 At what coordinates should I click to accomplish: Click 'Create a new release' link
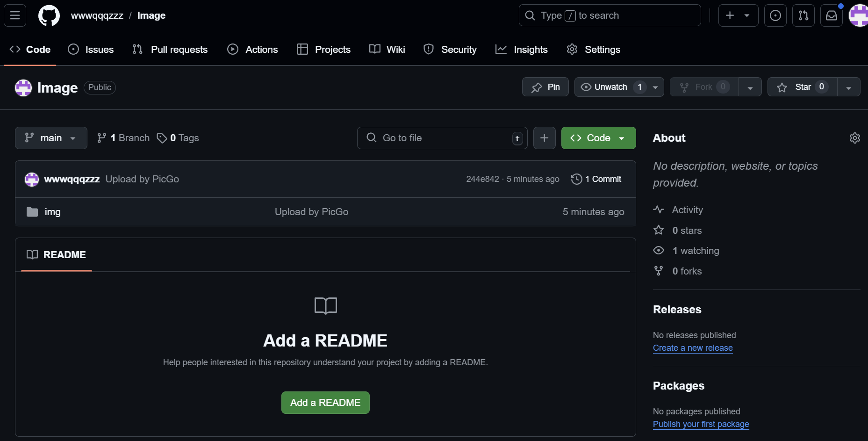tap(693, 348)
